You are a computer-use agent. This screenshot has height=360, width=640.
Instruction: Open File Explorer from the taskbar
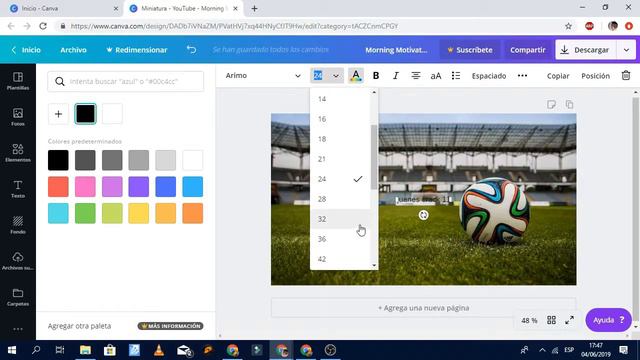tap(85, 350)
